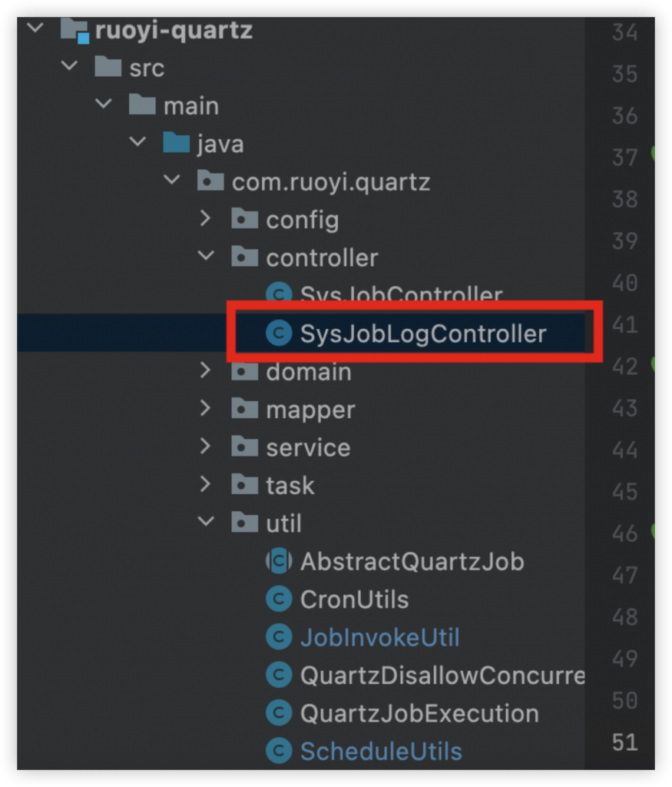Click the class icon beside SysJobLogController
Viewport: 672px width, 787px height.
[x=278, y=334]
